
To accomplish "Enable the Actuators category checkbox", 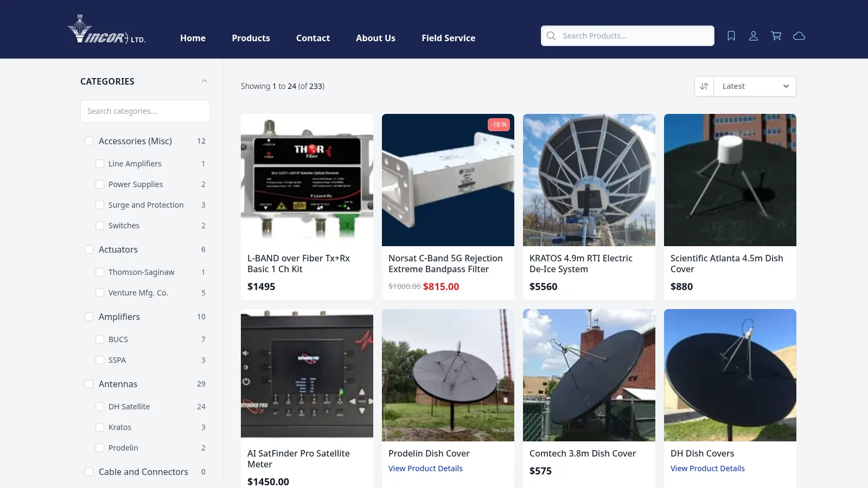I will click(89, 249).
